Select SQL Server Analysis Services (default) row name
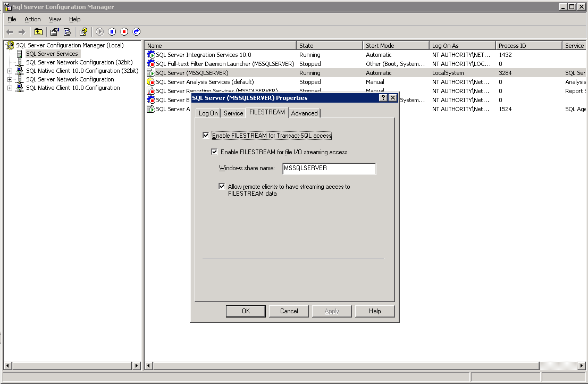 (x=205, y=82)
